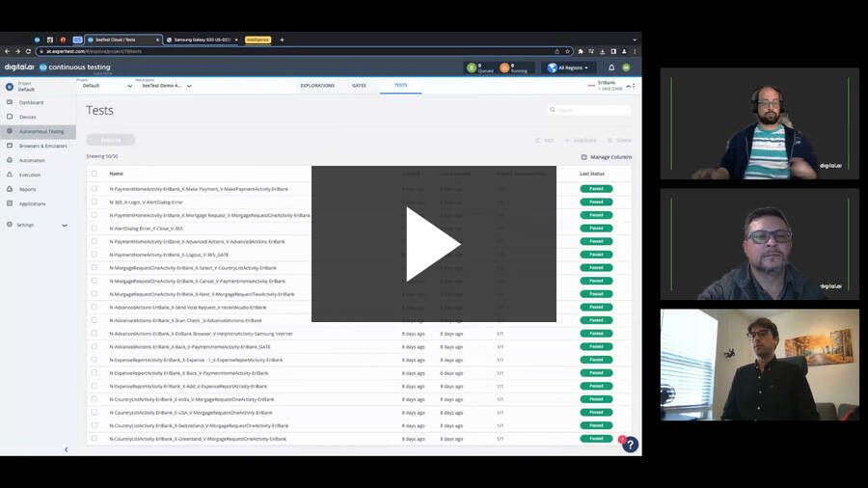Open digital.ai continuous testing logo
This screenshot has height=488, width=868.
click(x=58, y=68)
